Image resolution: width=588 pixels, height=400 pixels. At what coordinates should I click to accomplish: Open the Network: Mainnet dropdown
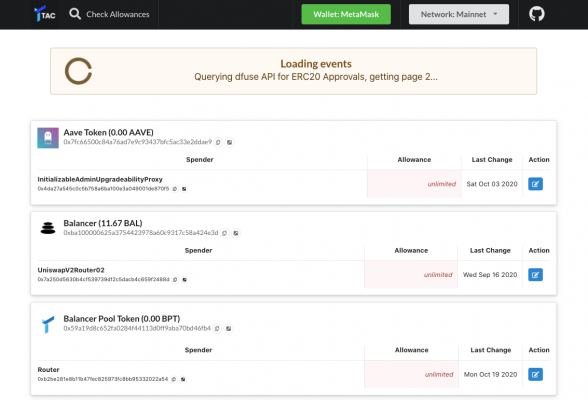click(459, 14)
